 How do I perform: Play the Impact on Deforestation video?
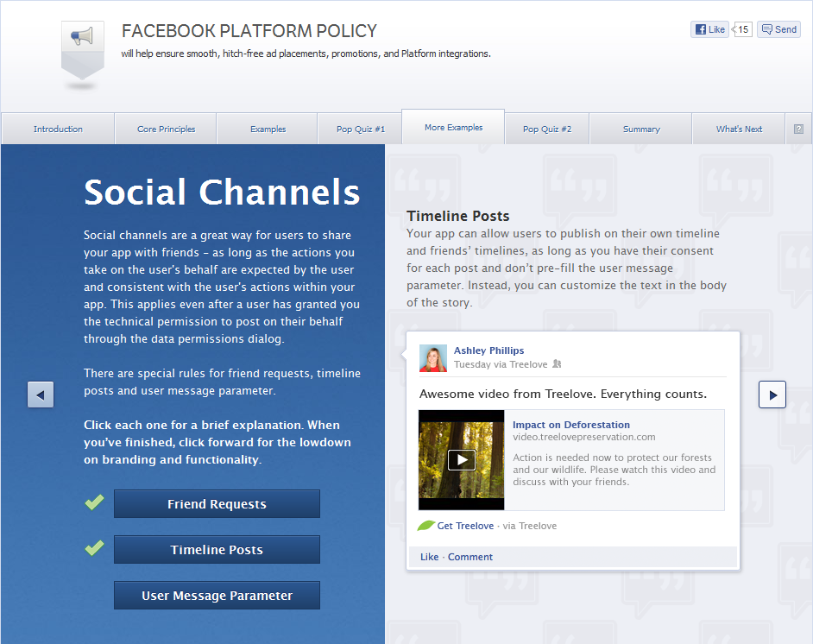(462, 460)
